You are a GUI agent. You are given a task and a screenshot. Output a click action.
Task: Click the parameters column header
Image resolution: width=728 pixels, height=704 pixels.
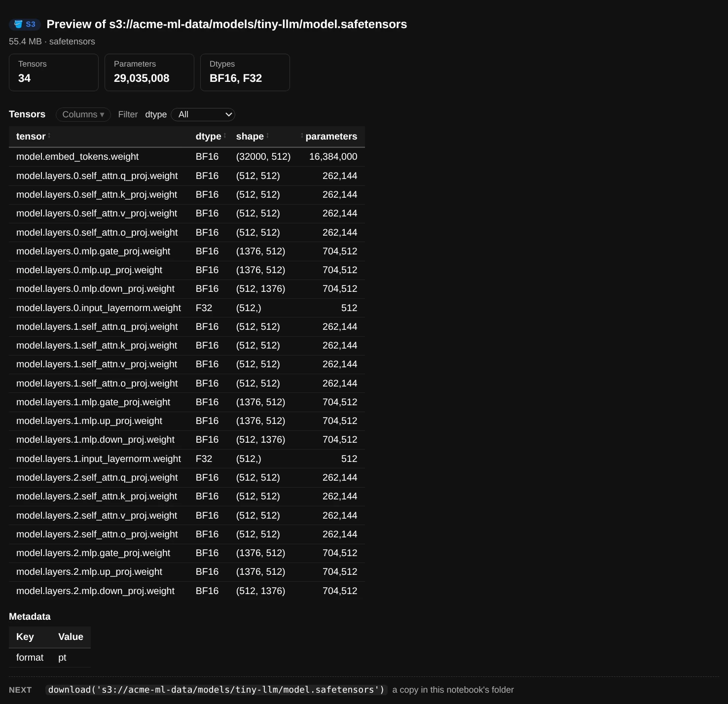tap(331, 137)
